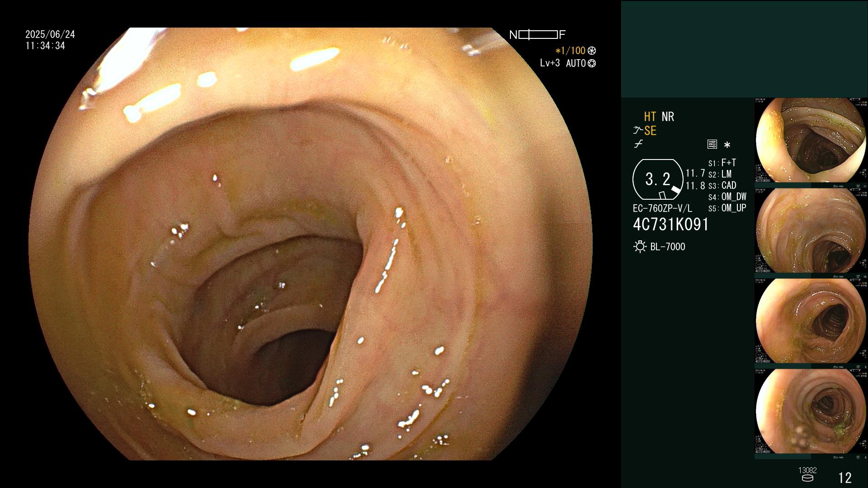Click the serial number 4C731K091

[671, 224]
